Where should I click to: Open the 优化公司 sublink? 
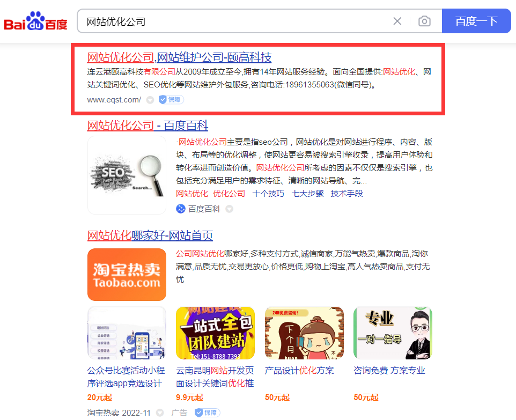coord(229,194)
